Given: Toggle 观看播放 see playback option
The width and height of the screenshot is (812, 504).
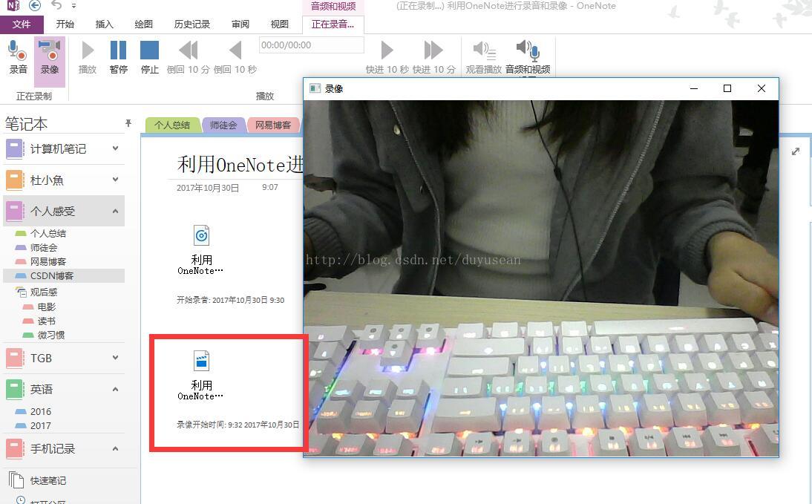Looking at the screenshot, I should 484,57.
